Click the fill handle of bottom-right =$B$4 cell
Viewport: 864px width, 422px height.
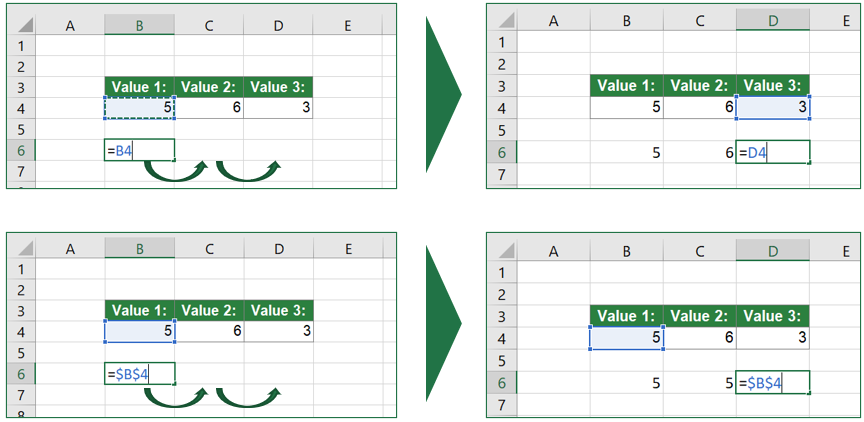point(809,393)
